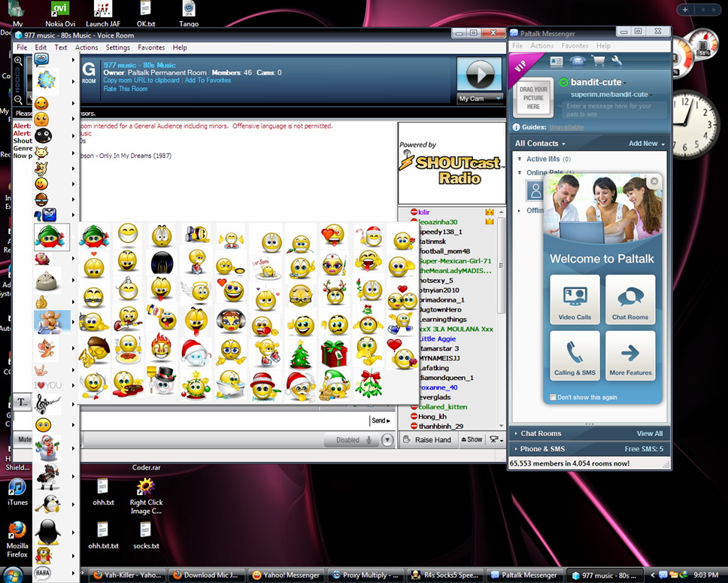Check Don't show this again
This screenshot has height=583, width=728.
[x=553, y=397]
